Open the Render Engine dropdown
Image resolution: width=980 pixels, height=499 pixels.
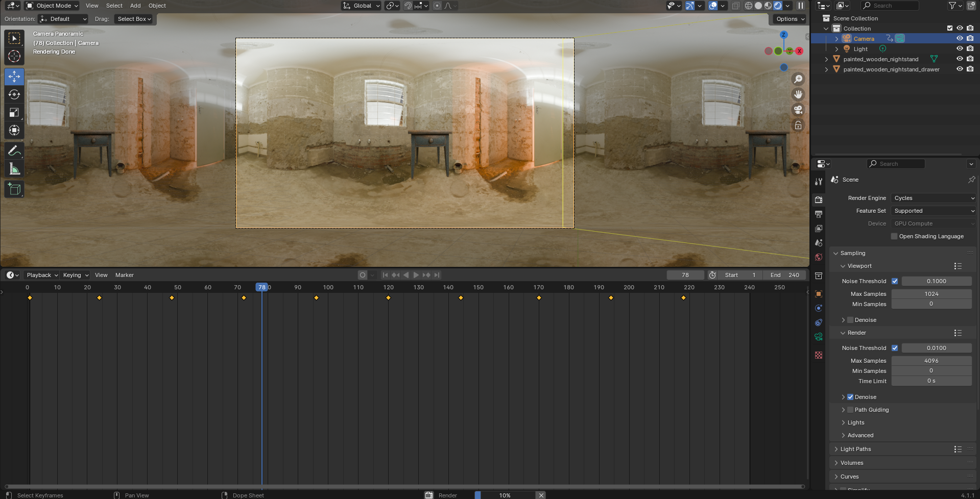click(934, 198)
